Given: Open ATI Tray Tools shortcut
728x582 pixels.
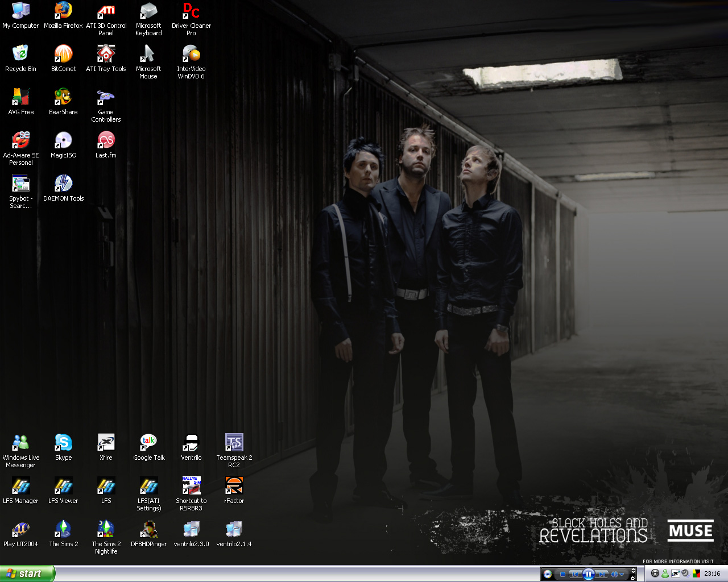Looking at the screenshot, I should [x=106, y=59].
